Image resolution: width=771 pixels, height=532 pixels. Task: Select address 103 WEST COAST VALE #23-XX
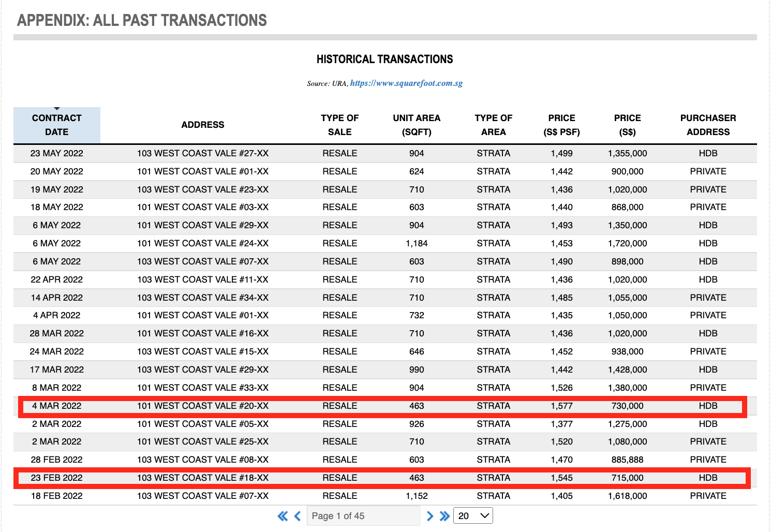tap(203, 189)
